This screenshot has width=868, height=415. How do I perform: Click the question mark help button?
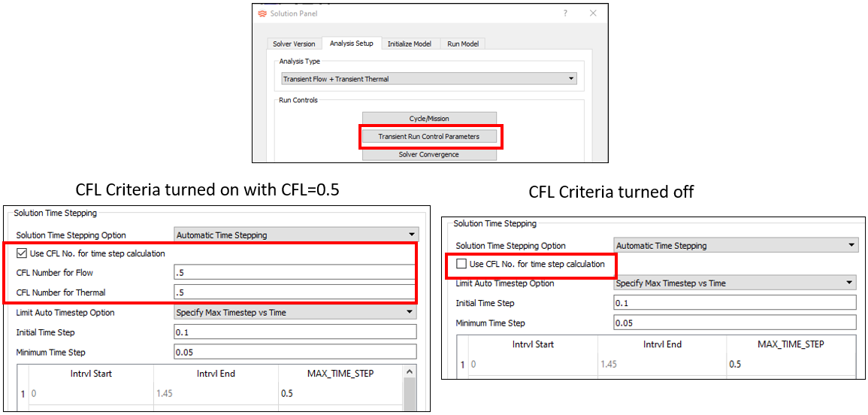(x=565, y=14)
